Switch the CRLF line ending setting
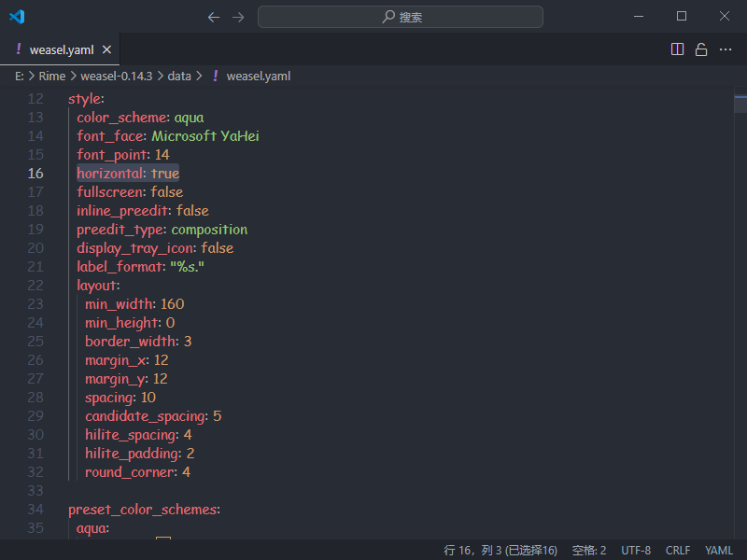Viewport: 747px width, 560px height. pos(677,550)
